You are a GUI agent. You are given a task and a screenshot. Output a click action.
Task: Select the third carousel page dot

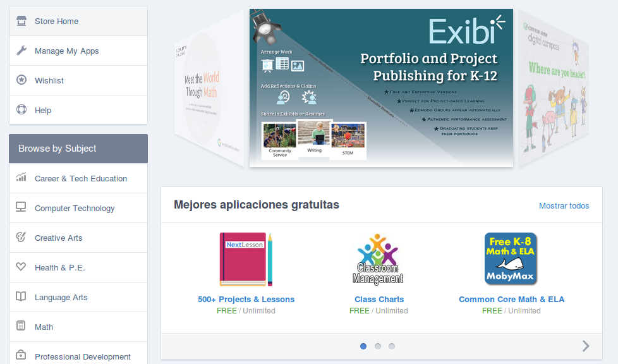pos(392,346)
